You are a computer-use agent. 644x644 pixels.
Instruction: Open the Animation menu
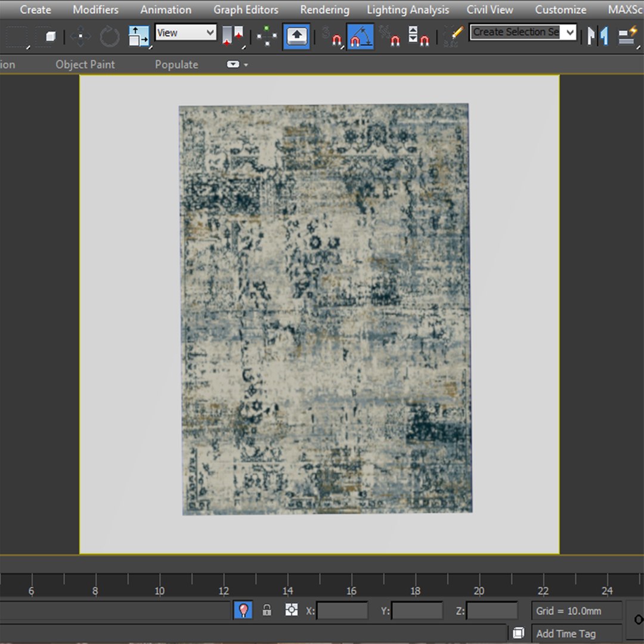click(x=166, y=10)
